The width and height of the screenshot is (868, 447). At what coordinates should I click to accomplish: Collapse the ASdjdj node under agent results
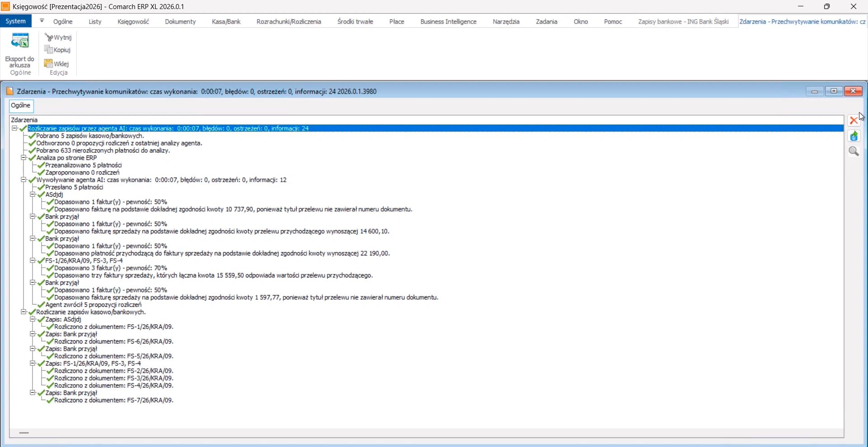[x=33, y=194]
